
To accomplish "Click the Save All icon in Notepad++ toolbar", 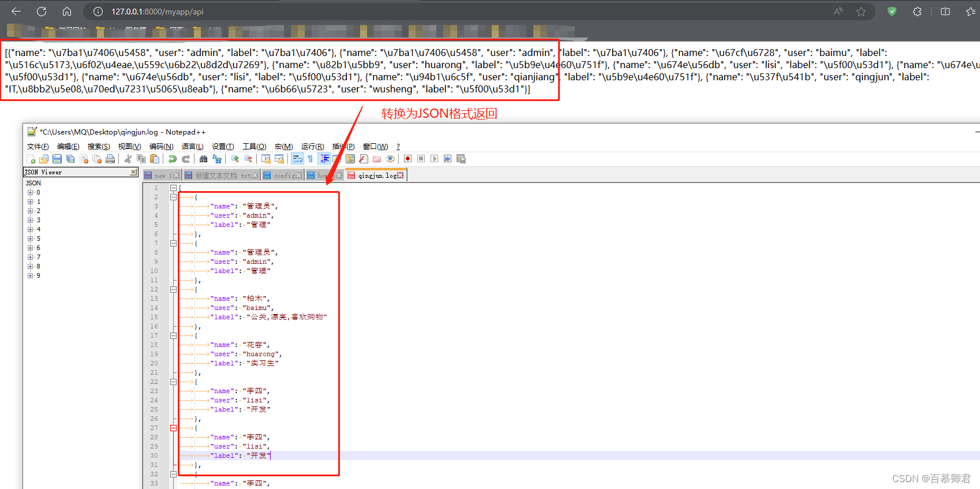I will pos(70,159).
